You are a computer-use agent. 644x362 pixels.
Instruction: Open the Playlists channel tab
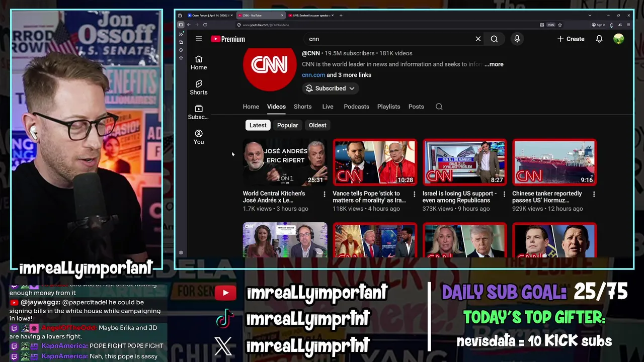pos(388,107)
